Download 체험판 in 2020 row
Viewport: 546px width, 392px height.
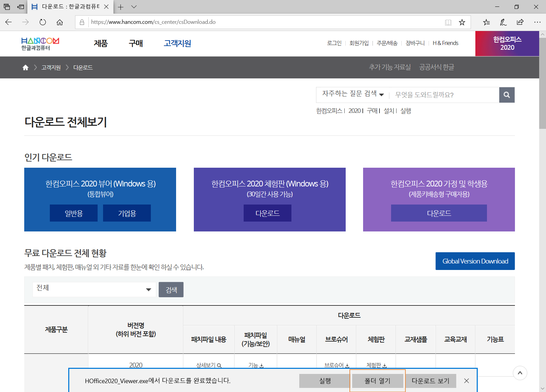[x=376, y=365]
